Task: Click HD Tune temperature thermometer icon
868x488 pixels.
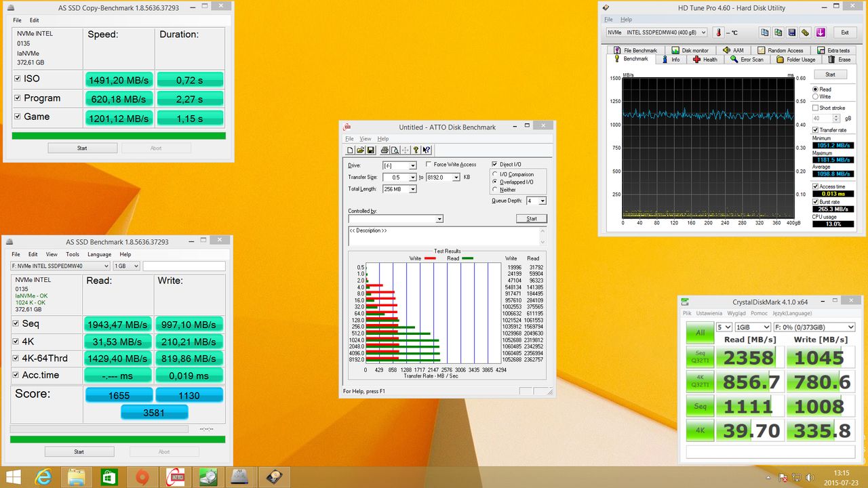Action: click(719, 33)
